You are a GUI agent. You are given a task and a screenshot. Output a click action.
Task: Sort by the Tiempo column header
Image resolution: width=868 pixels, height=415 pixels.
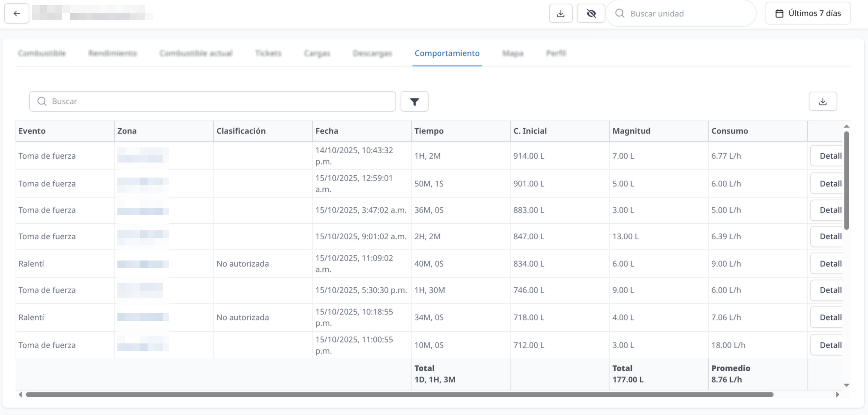coord(461,131)
